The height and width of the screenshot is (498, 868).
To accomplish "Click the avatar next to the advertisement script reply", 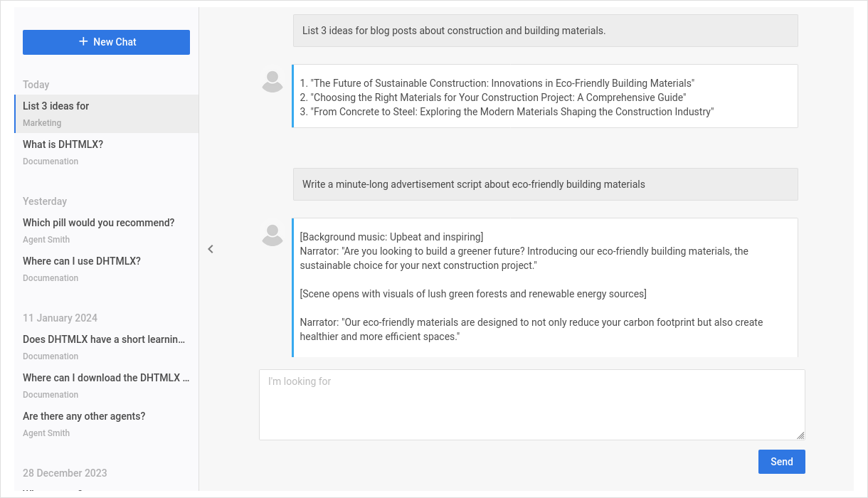I will pos(272,235).
